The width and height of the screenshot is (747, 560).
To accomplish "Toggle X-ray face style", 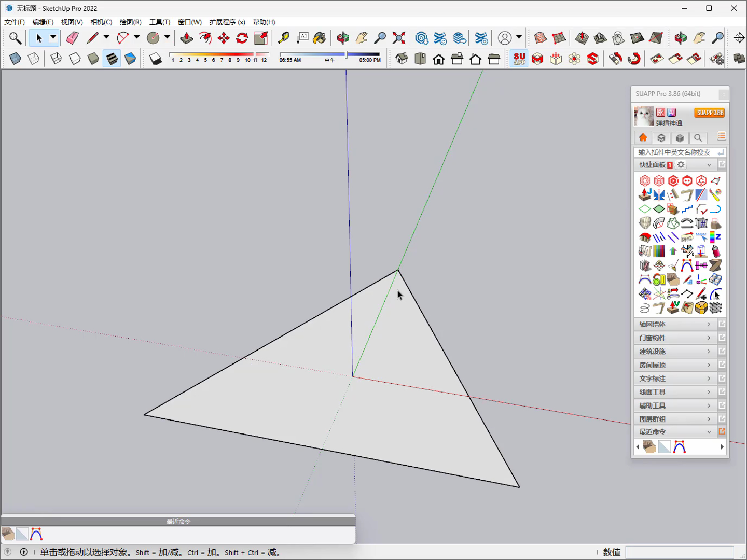I will click(x=15, y=59).
